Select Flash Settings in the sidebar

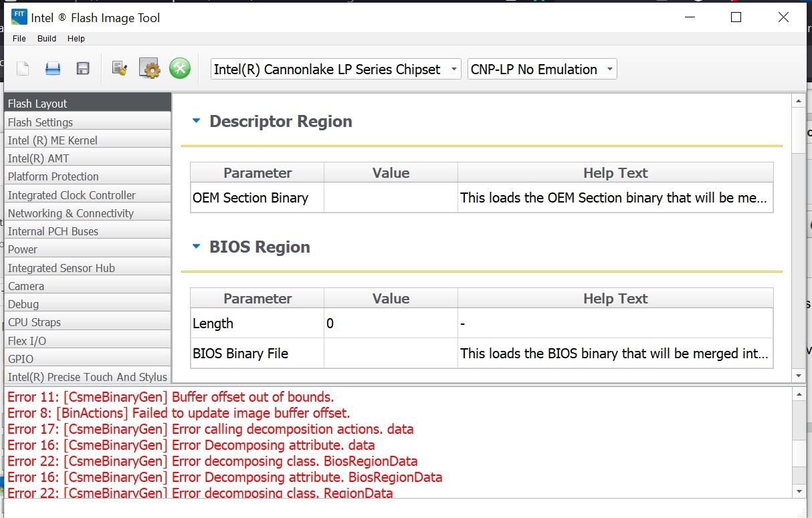click(x=41, y=122)
